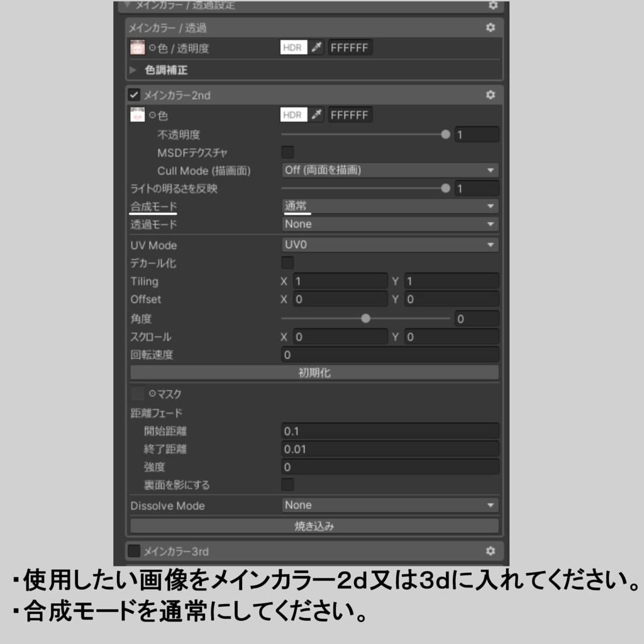Viewport: 644px width, 644px height.
Task: Open HDR color picker for 色 / 透明度
Action: [294, 47]
